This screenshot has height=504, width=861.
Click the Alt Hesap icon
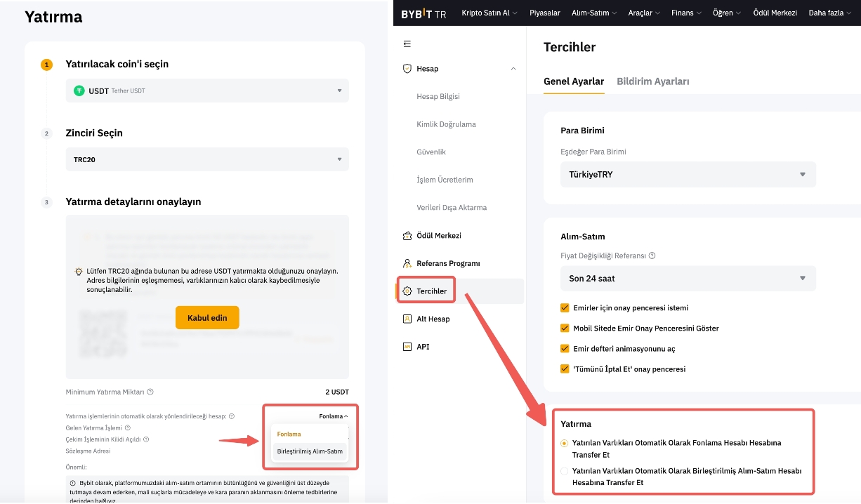tap(407, 319)
